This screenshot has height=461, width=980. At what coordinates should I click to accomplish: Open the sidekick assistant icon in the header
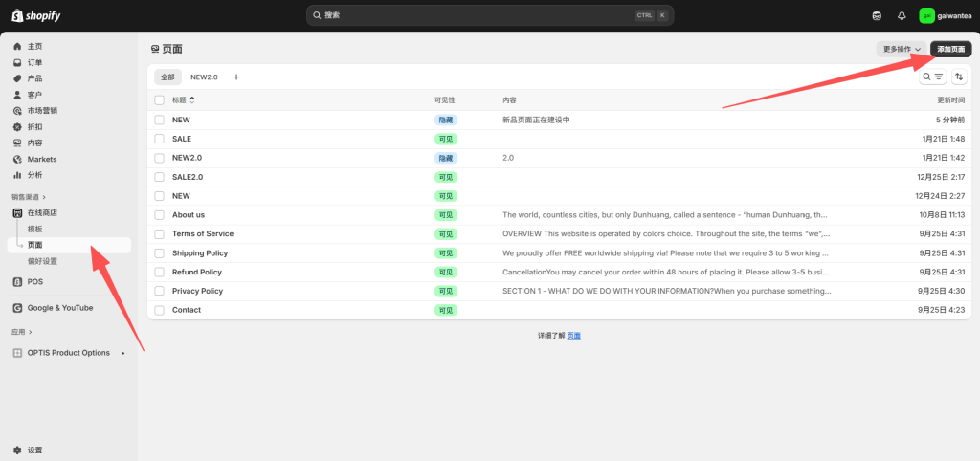click(877, 15)
